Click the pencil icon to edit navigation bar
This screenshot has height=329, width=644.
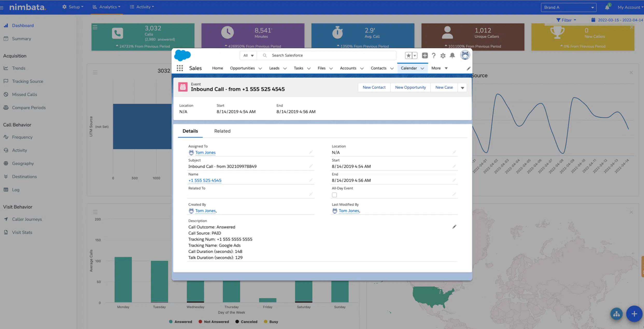pyautogui.click(x=469, y=68)
